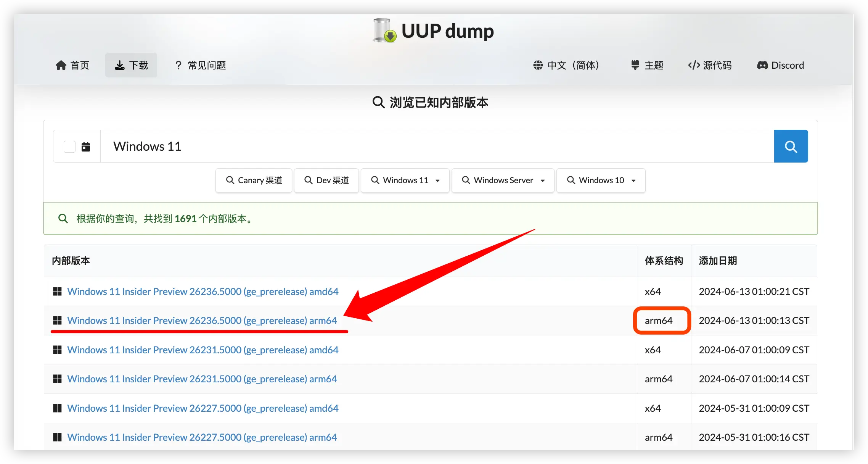
Task: Open build 26227.5000 amd64 link
Action: click(x=203, y=408)
